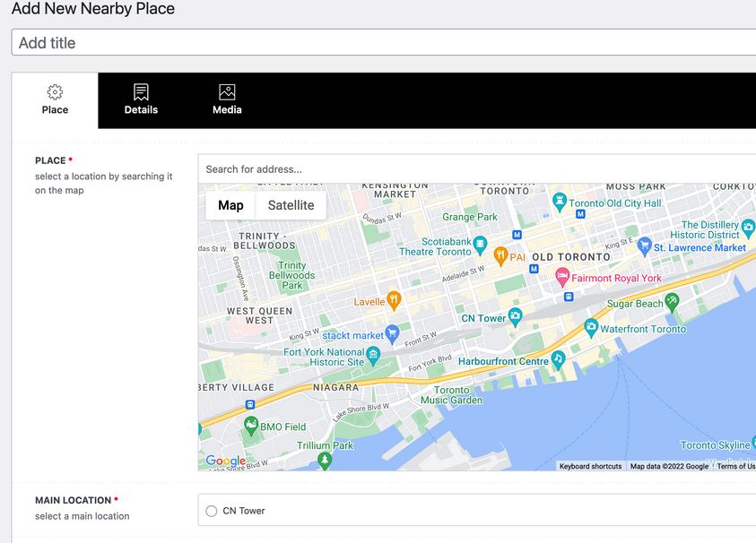
Task: Click the Lavelle restaurant marker
Action: (x=394, y=300)
